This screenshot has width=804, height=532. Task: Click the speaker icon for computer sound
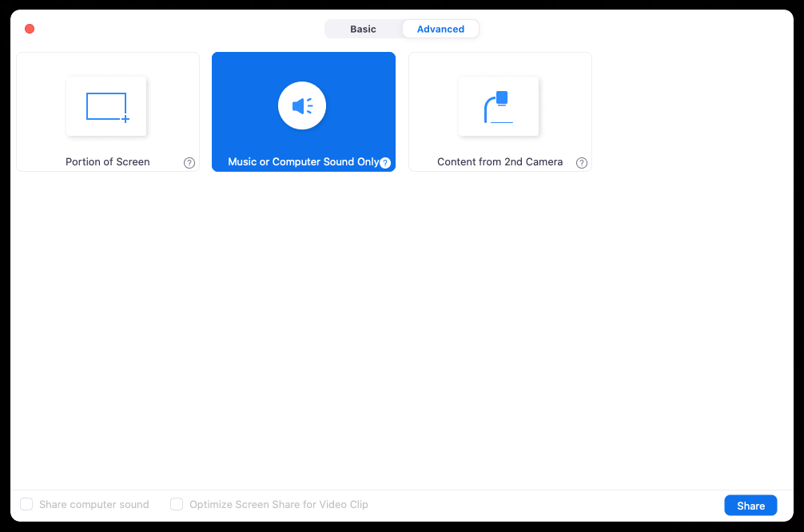302,105
